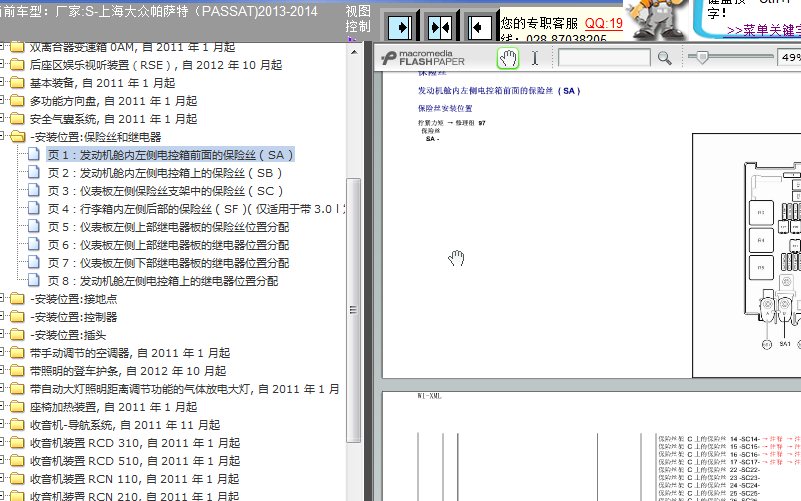This screenshot has height=501, width=801.
Task: Click the document icon of page 4
Action: click(34, 208)
